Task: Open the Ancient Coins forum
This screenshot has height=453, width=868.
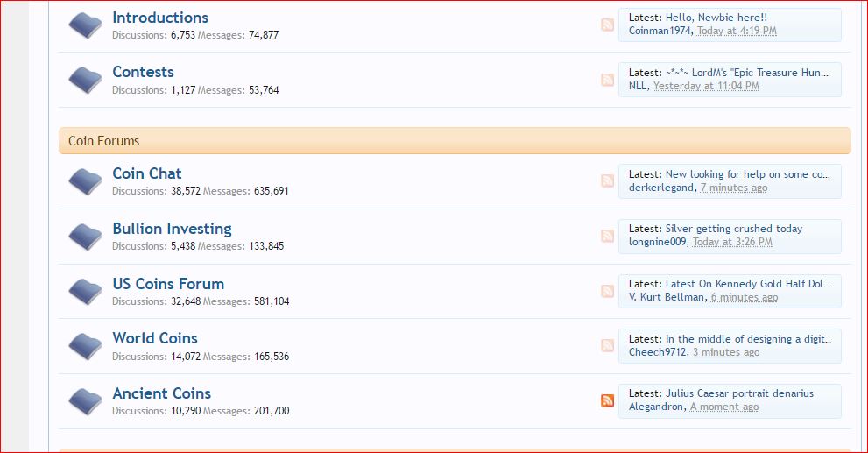Action: [x=161, y=393]
